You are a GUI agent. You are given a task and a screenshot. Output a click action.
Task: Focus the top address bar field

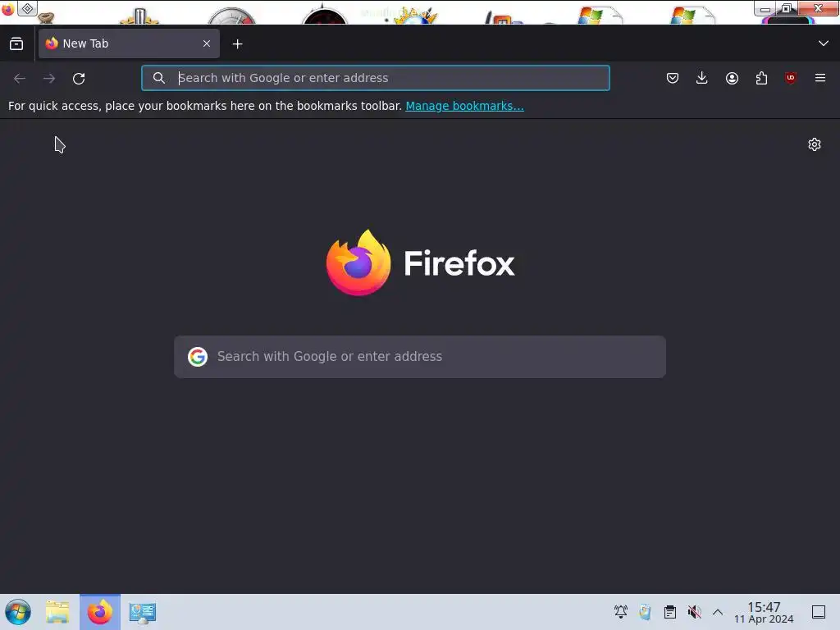tap(376, 78)
